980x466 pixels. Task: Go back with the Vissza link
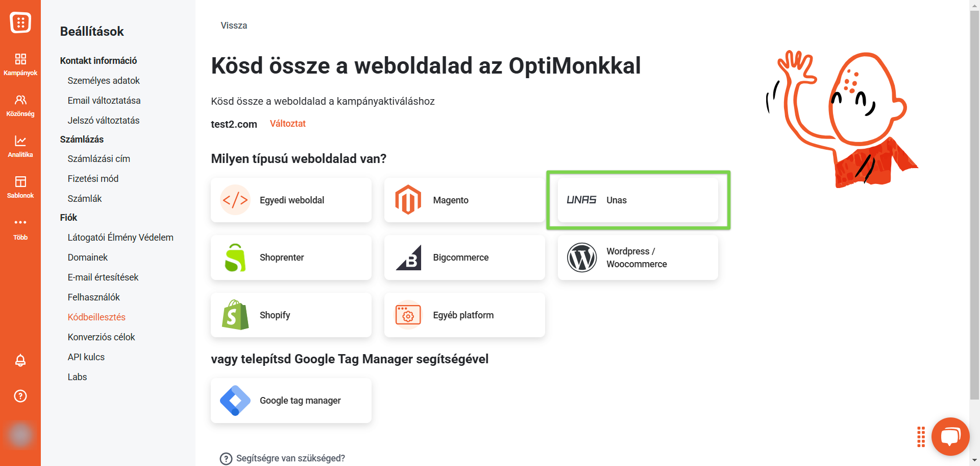[x=234, y=26]
